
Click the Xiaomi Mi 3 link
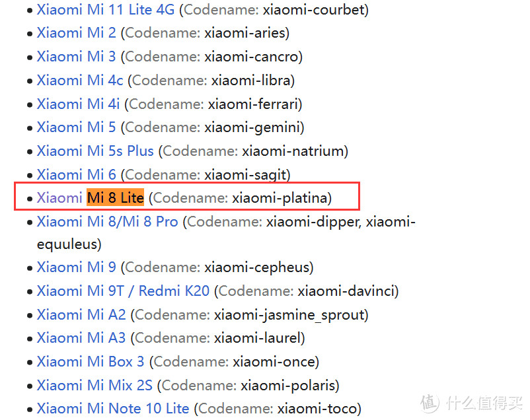coord(76,57)
